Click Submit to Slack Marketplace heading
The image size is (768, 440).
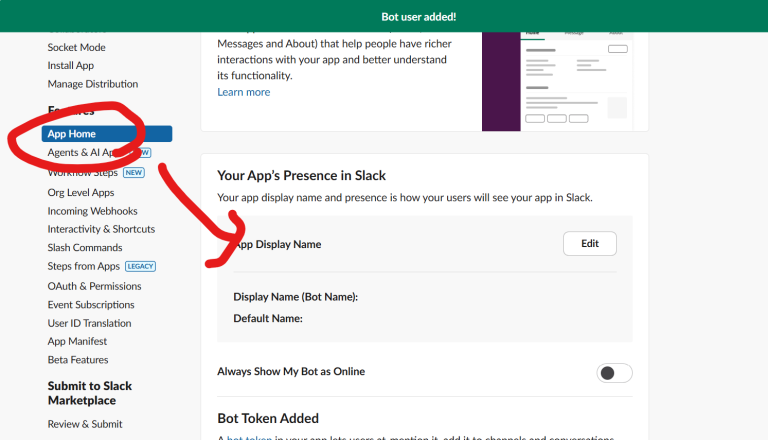click(90, 393)
